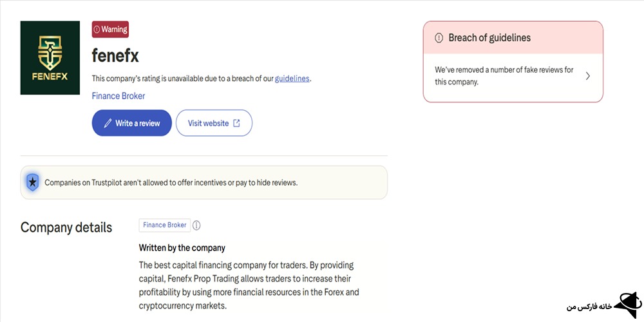Click the Breach of guidelines heading

[489, 38]
